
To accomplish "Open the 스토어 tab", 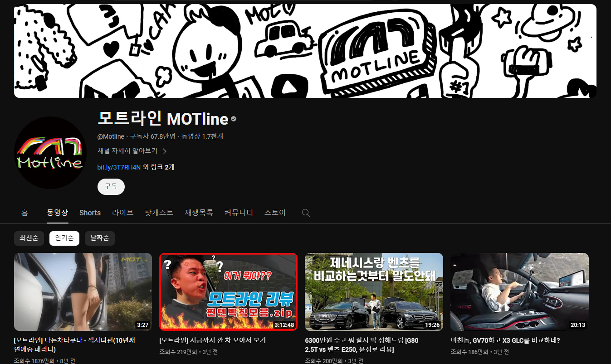I will point(275,213).
